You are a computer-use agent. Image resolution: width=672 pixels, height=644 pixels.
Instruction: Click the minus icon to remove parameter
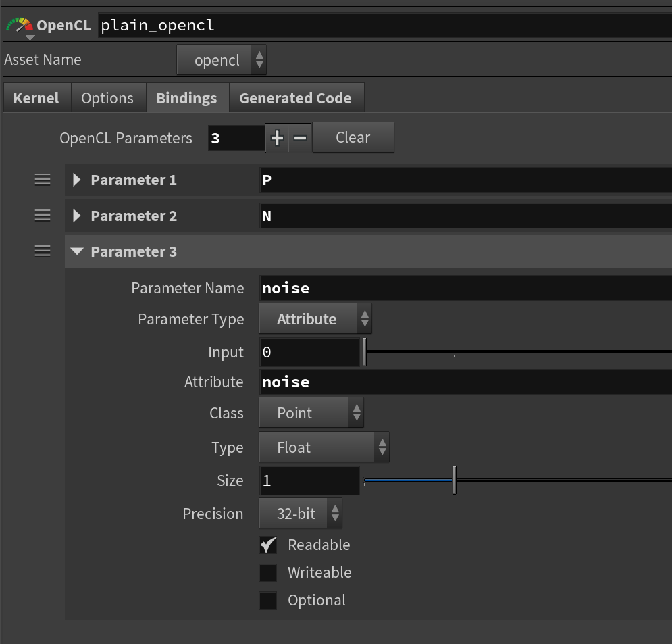(x=300, y=138)
